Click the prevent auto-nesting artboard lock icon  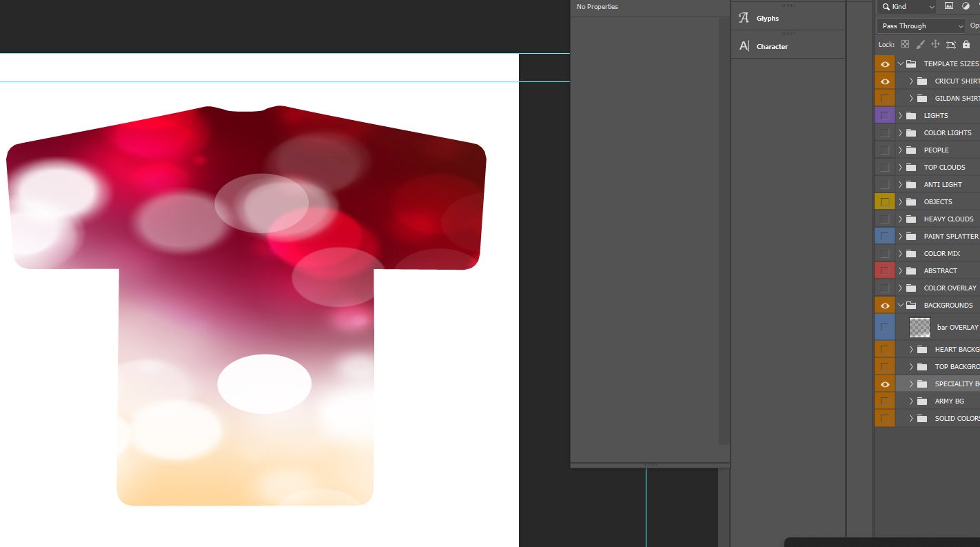[x=950, y=43]
